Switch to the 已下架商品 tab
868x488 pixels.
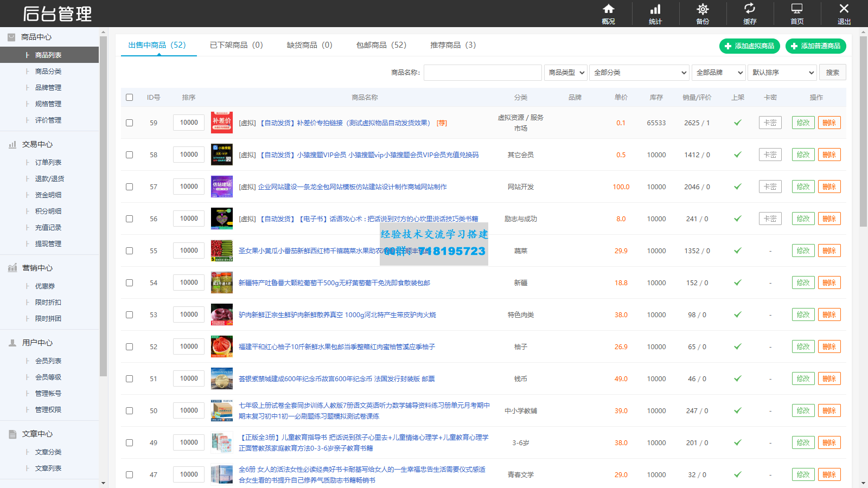pyautogui.click(x=236, y=45)
